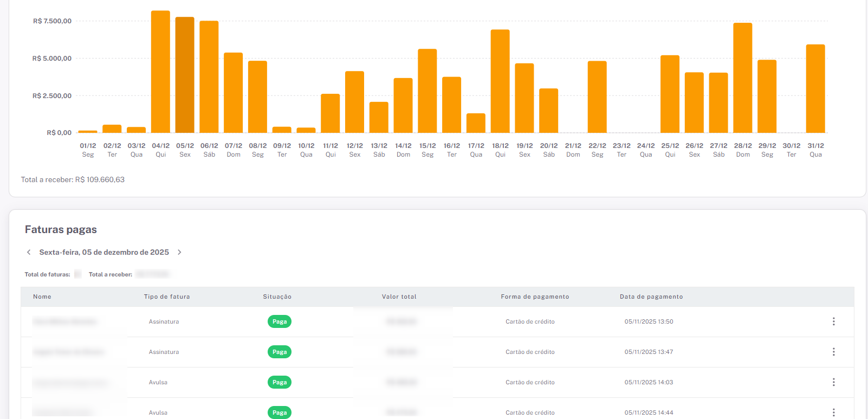Image resolution: width=868 pixels, height=419 pixels.
Task: Open the three-dot menu for the 13:47 payment
Action: point(833,352)
